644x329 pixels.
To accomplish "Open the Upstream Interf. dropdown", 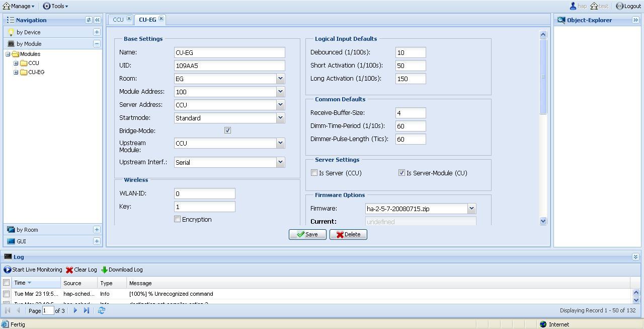I will click(280, 162).
